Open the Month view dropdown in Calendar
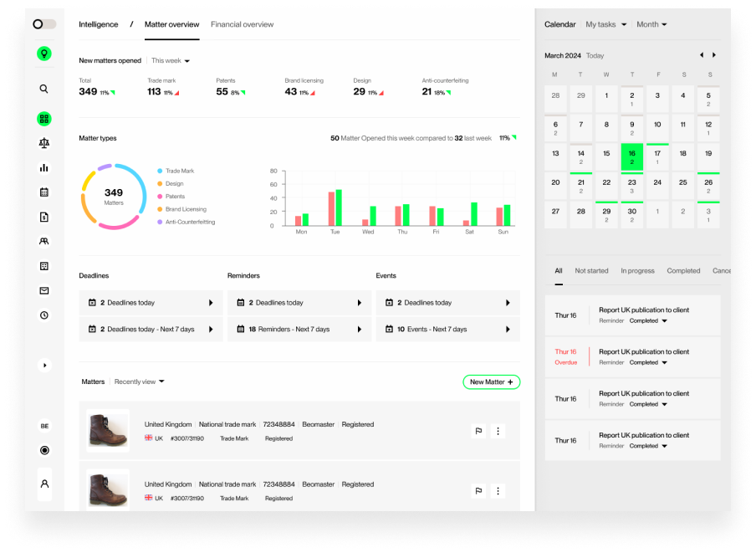Image resolution: width=756 pixels, height=553 pixels. pos(651,24)
